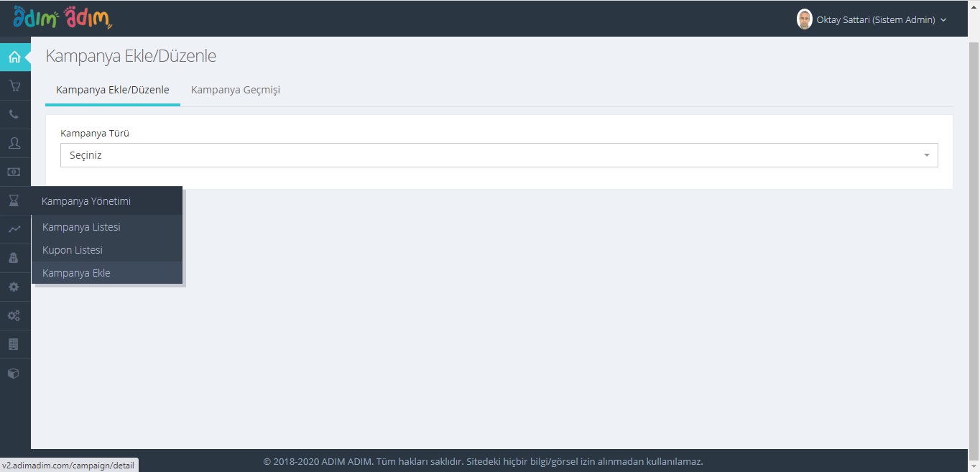Click the phone icon in sidebar
The height and width of the screenshot is (472, 980).
[14, 115]
